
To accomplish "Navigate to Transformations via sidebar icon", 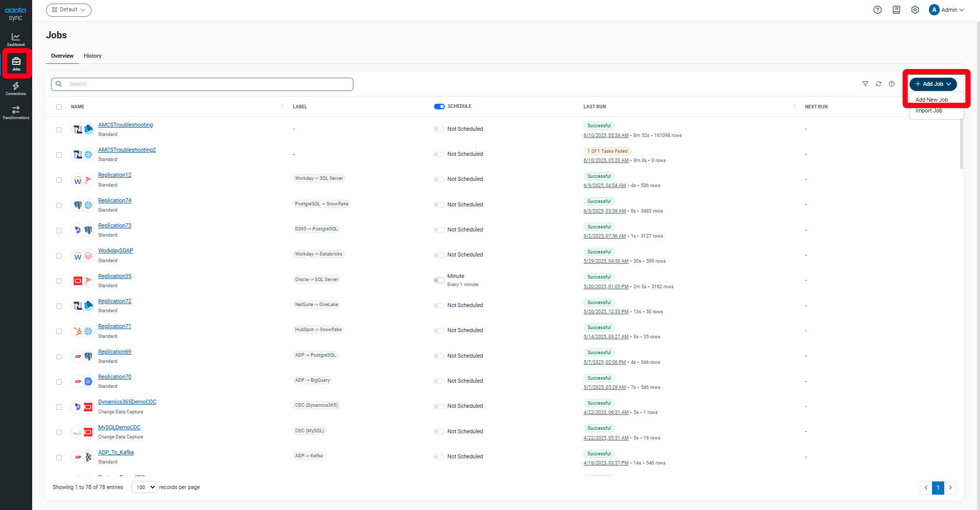I will pyautogui.click(x=15, y=112).
